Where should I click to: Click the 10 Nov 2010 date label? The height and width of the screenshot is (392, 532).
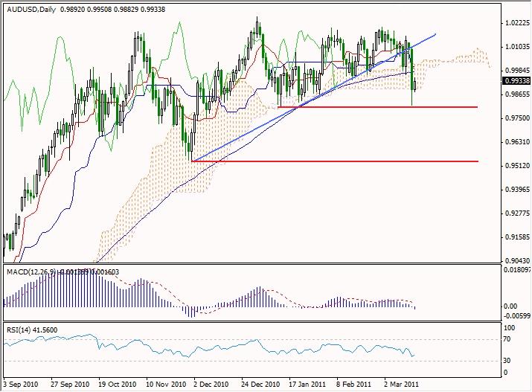click(x=166, y=385)
